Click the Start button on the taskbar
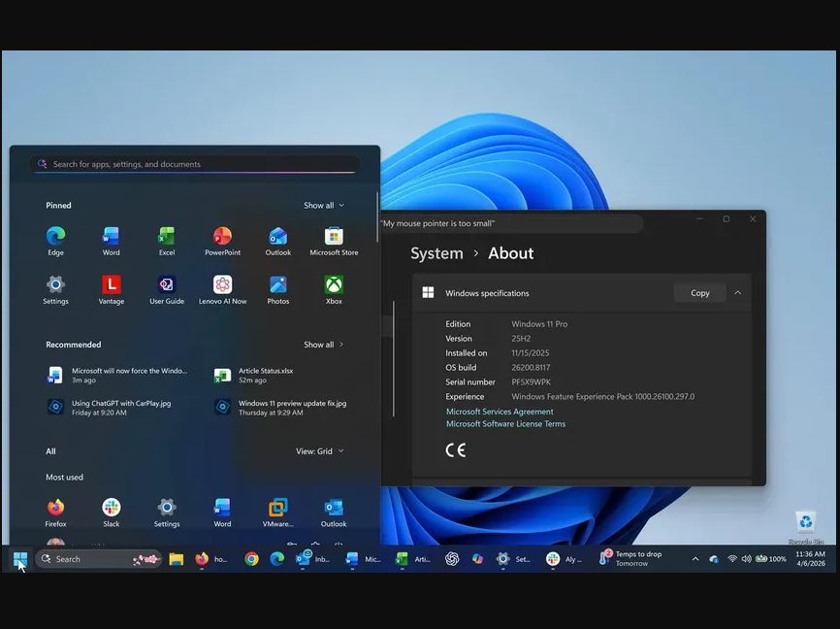840x629 pixels. click(20, 559)
